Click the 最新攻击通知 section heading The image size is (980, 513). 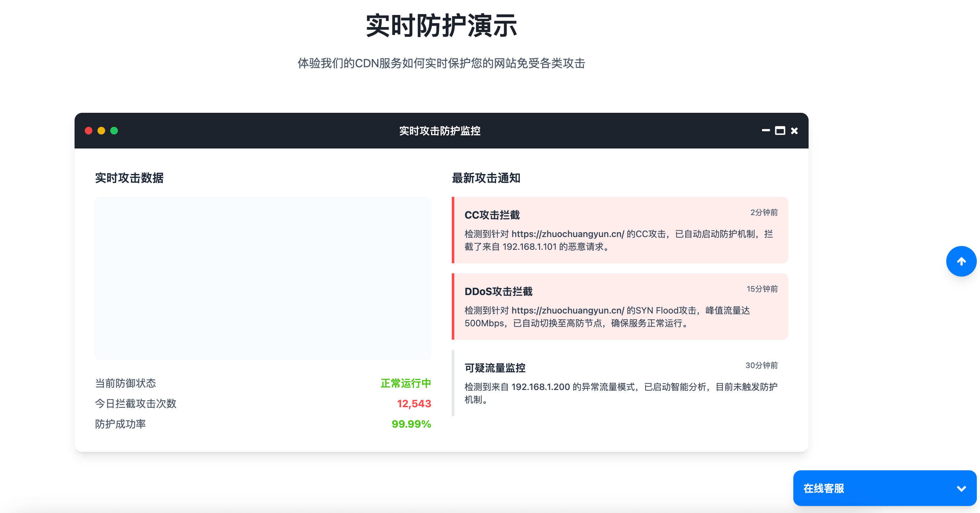(x=486, y=178)
